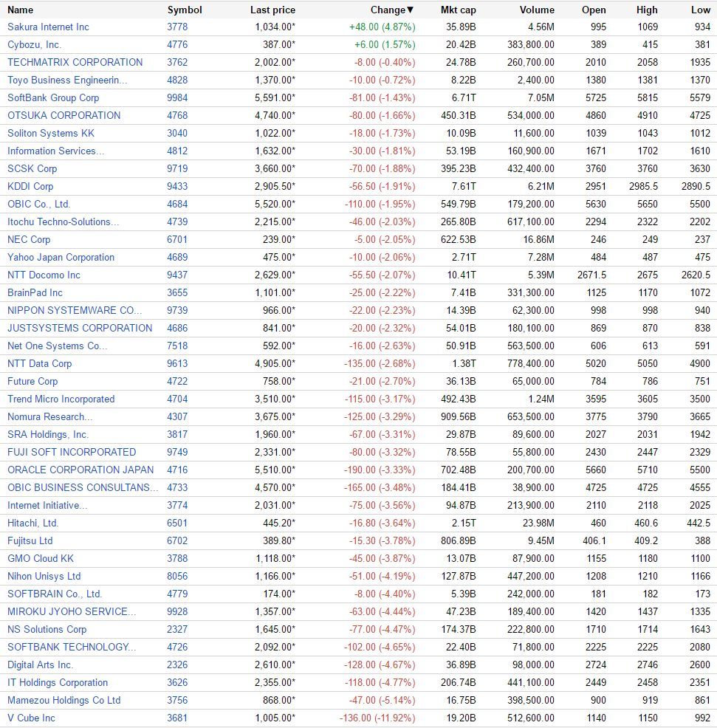
Task: Click ticker symbol 6501
Action: tap(177, 523)
